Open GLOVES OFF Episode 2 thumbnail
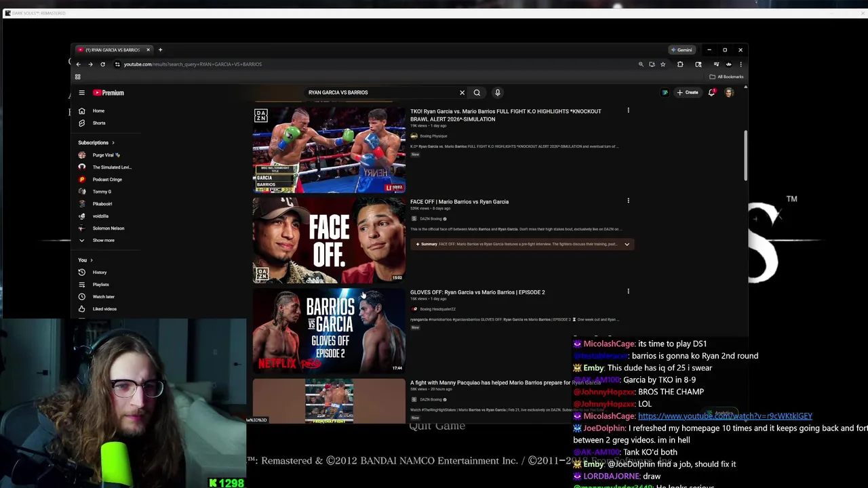This screenshot has height=488, width=868. point(329,331)
